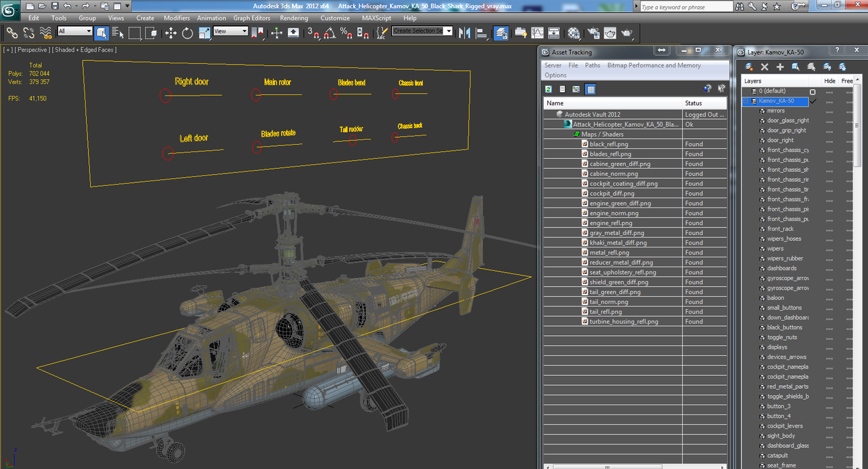868x469 pixels.
Task: Click Use Pivot Point Center button
Action: click(x=257, y=33)
